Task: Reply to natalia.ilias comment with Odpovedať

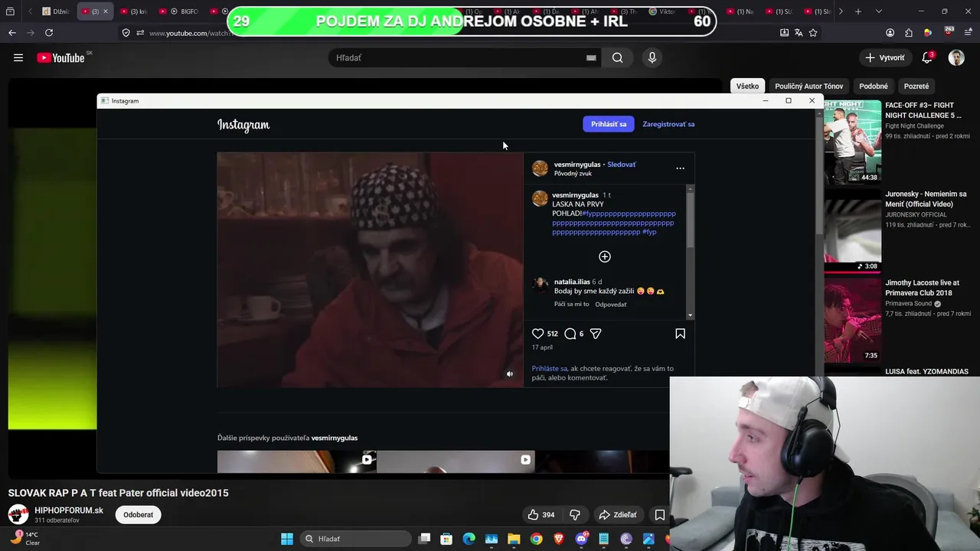Action: pos(611,305)
